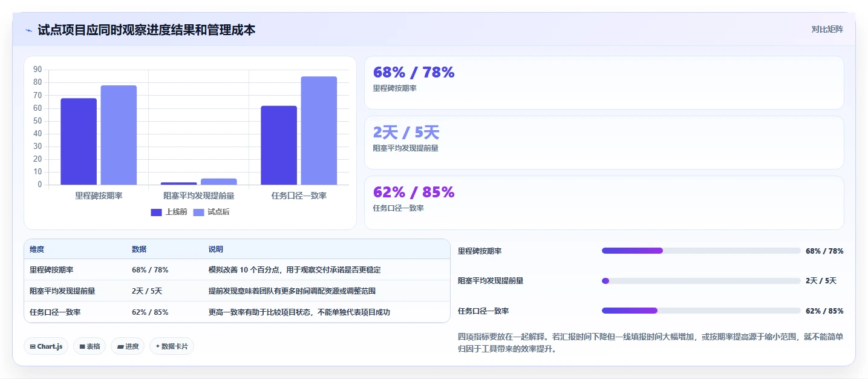This screenshot has width=868, height=379.
Task: Click the 68% / 78% data card
Action: coord(604,82)
